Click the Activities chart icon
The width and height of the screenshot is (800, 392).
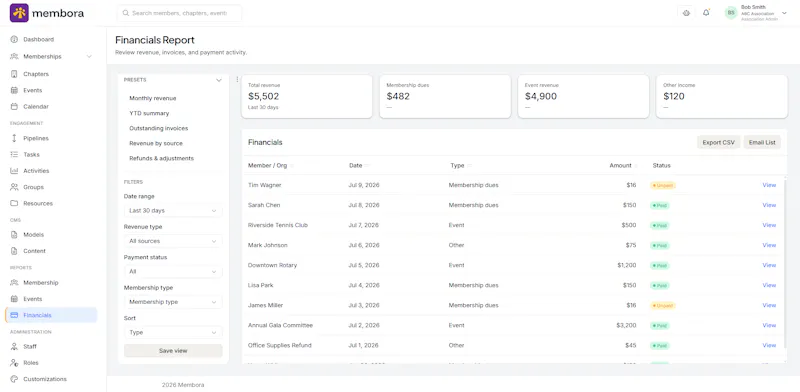click(x=14, y=171)
